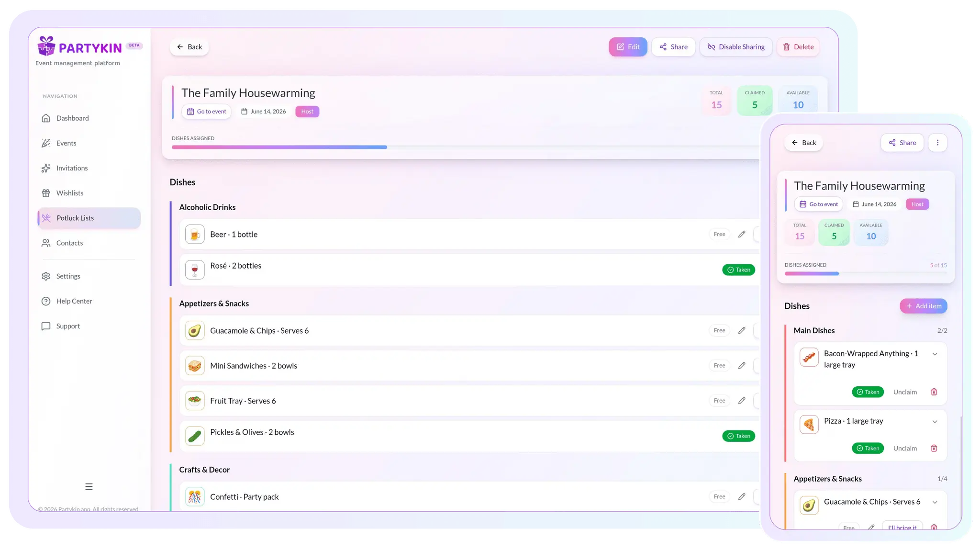The height and width of the screenshot is (551, 980).
Task: Click the Beer mug emoji icon
Action: coord(195,234)
